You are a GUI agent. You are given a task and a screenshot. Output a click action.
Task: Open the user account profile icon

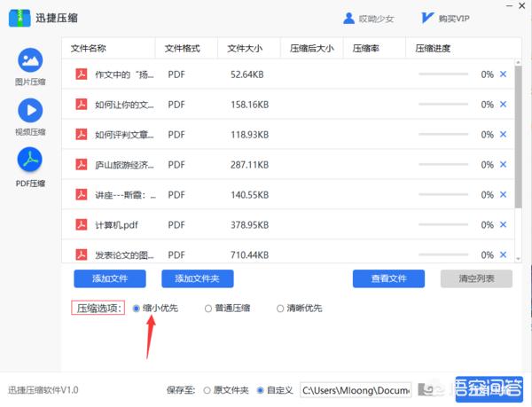click(348, 19)
